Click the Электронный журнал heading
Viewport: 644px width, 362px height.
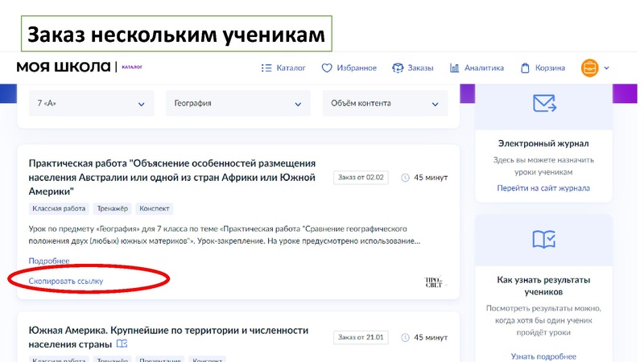coord(543,144)
